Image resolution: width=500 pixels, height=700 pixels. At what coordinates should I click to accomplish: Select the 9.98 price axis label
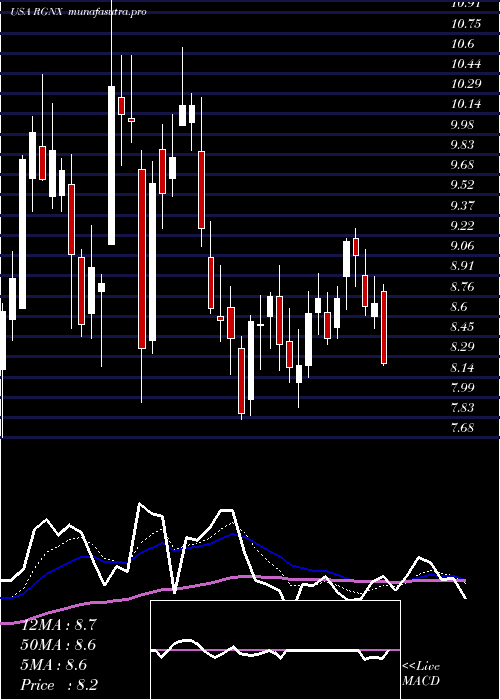pos(462,125)
